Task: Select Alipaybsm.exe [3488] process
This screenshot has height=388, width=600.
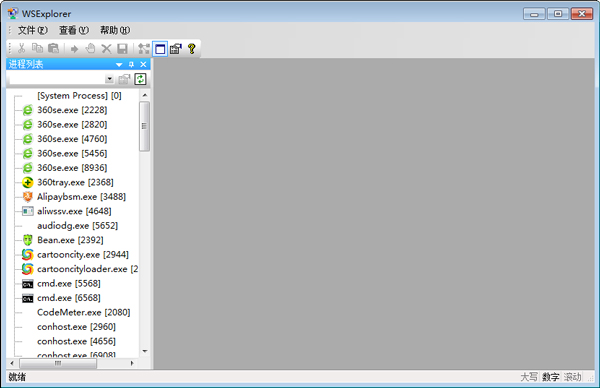Action: 81,197
